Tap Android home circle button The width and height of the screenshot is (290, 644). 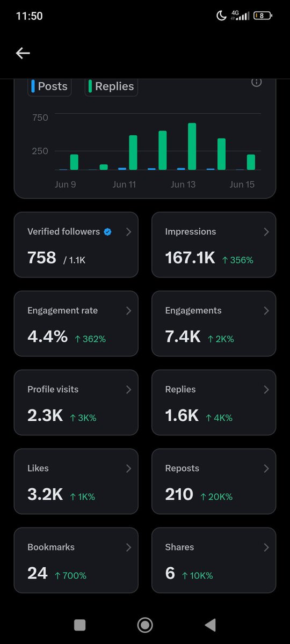(145, 625)
